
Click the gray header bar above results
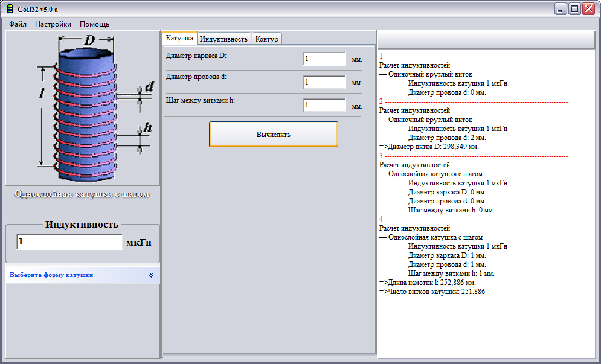pos(486,39)
